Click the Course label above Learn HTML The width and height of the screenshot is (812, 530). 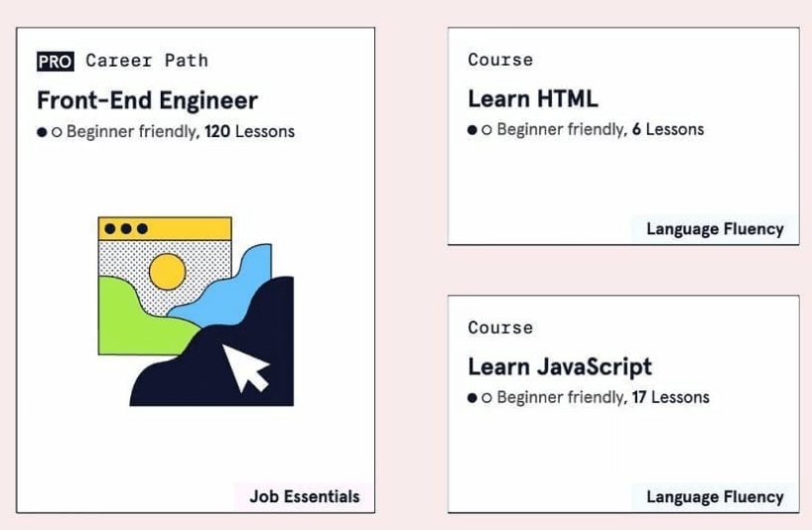point(500,60)
